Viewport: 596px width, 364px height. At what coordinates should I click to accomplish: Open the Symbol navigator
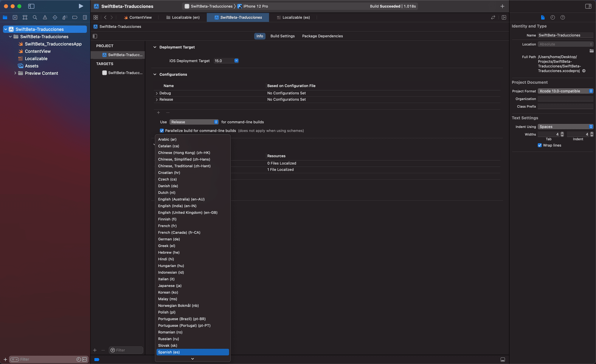[x=25, y=18]
